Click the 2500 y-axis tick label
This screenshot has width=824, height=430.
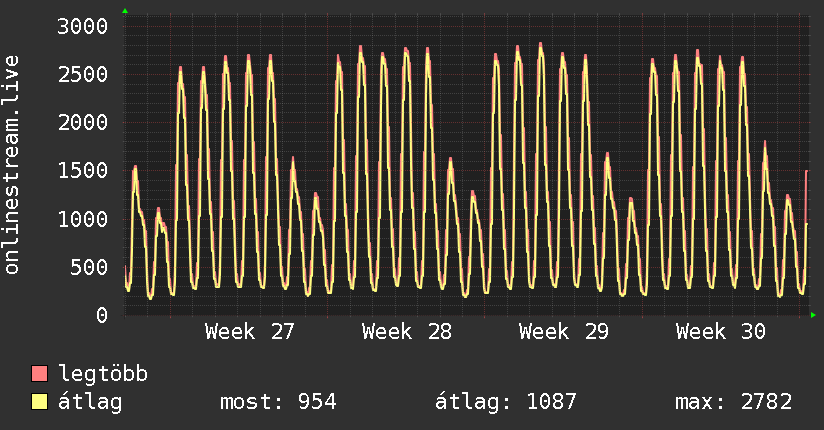83,75
